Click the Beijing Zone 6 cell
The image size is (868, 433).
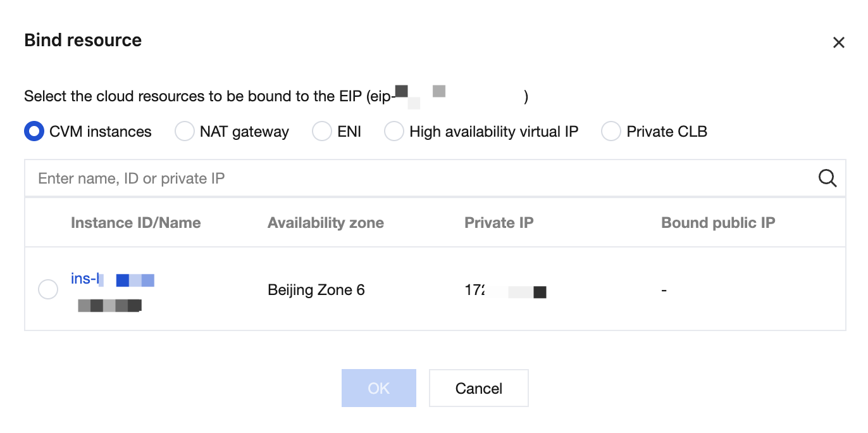click(x=316, y=290)
